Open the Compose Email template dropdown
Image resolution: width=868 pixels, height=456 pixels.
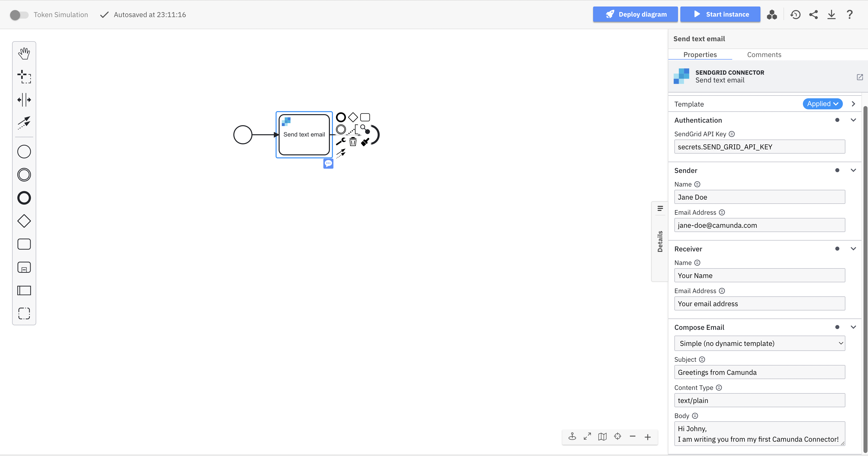coord(759,343)
